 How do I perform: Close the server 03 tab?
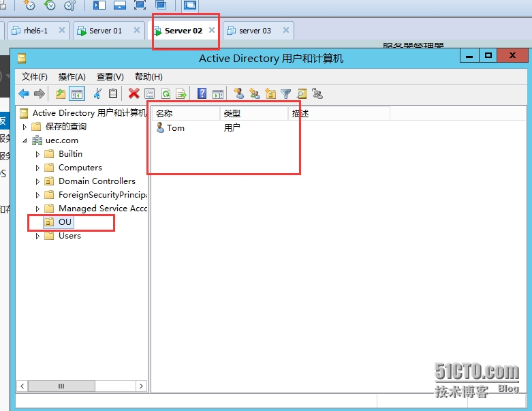(x=286, y=30)
